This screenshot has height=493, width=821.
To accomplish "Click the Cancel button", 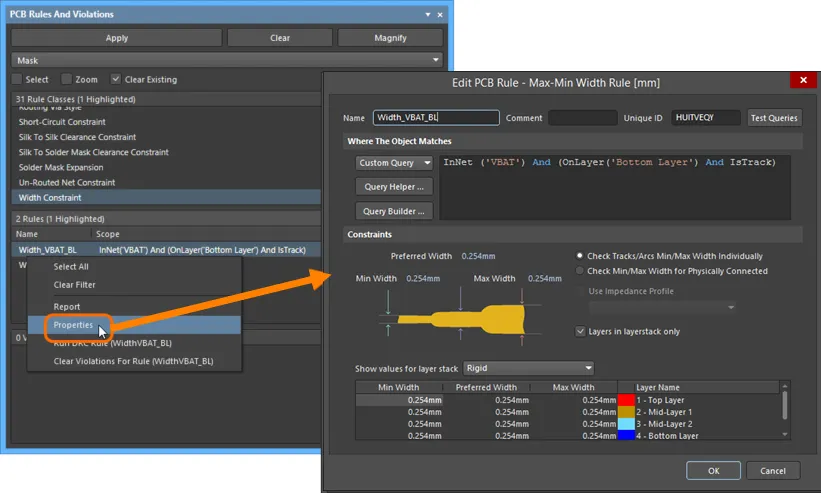I will [x=773, y=471].
